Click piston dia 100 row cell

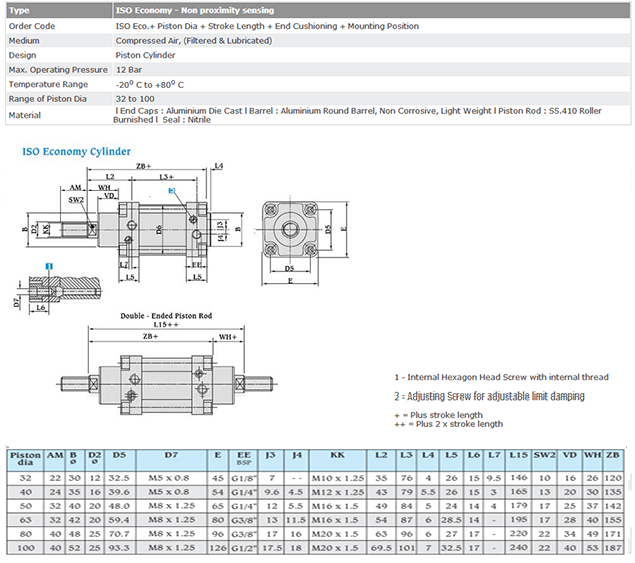pyautogui.click(x=25, y=548)
